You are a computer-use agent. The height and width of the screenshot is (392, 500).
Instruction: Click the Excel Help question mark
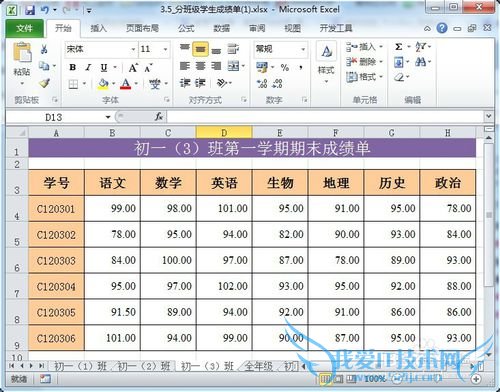coord(442,28)
